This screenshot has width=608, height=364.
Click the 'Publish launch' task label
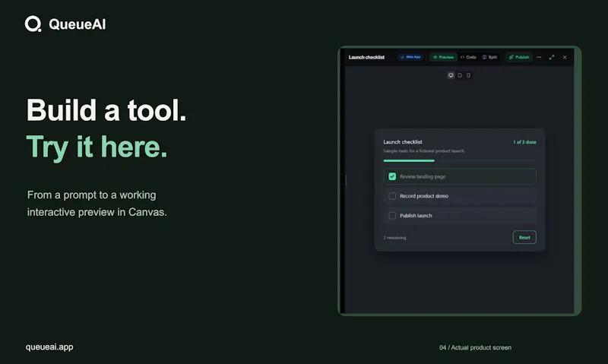pyautogui.click(x=416, y=216)
